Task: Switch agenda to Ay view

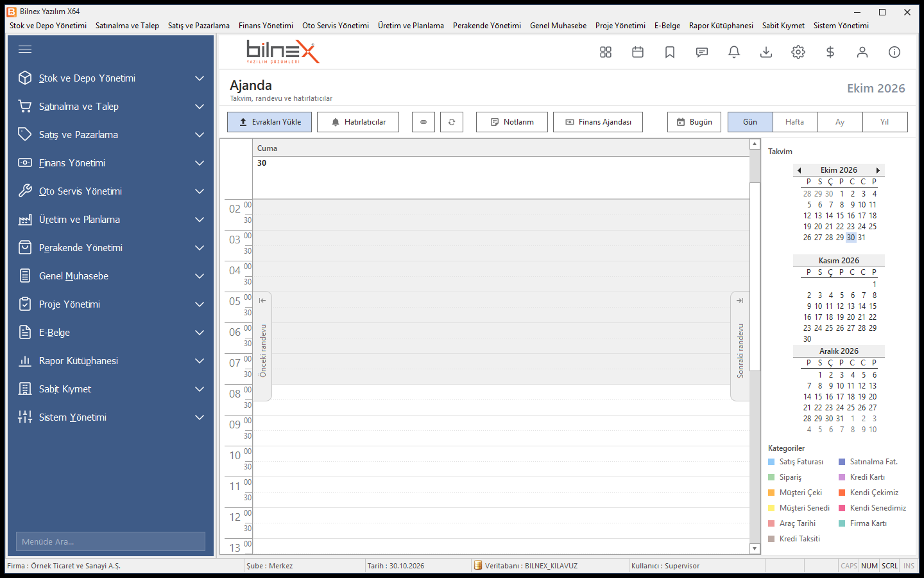Action: pyautogui.click(x=840, y=122)
